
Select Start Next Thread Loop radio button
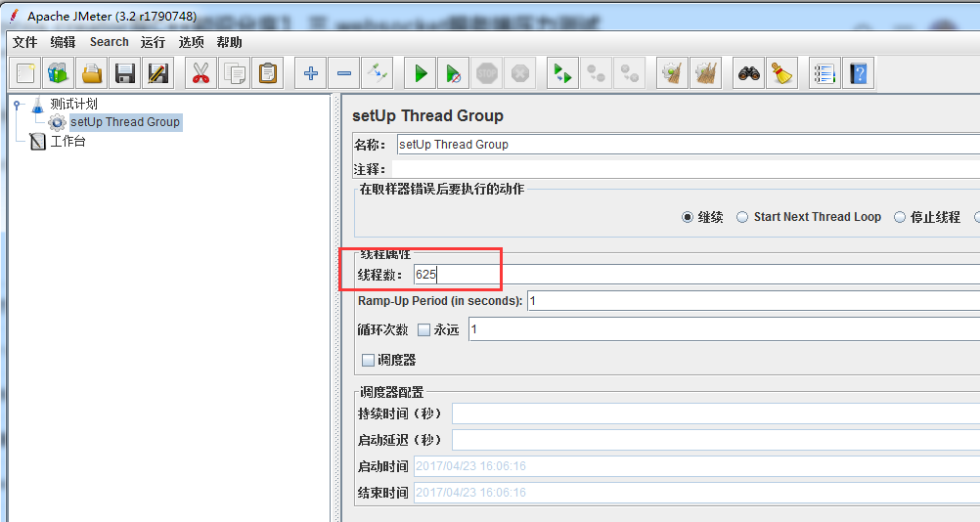[742, 217]
